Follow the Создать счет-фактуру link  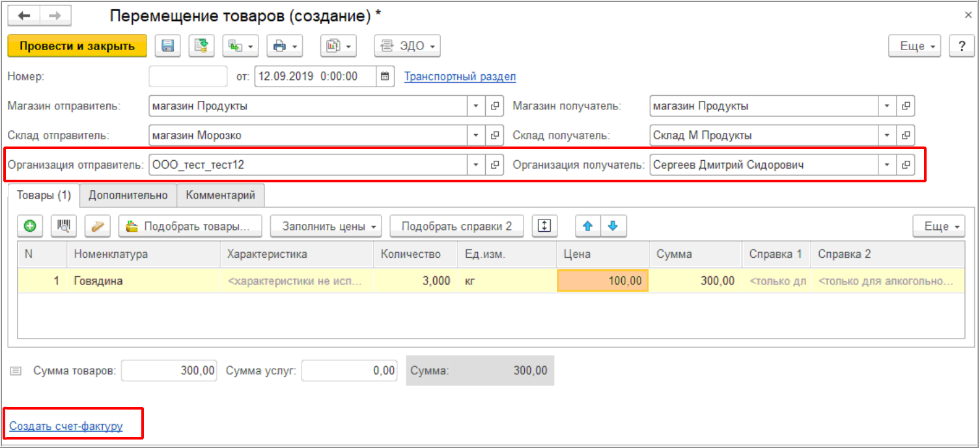(66, 427)
